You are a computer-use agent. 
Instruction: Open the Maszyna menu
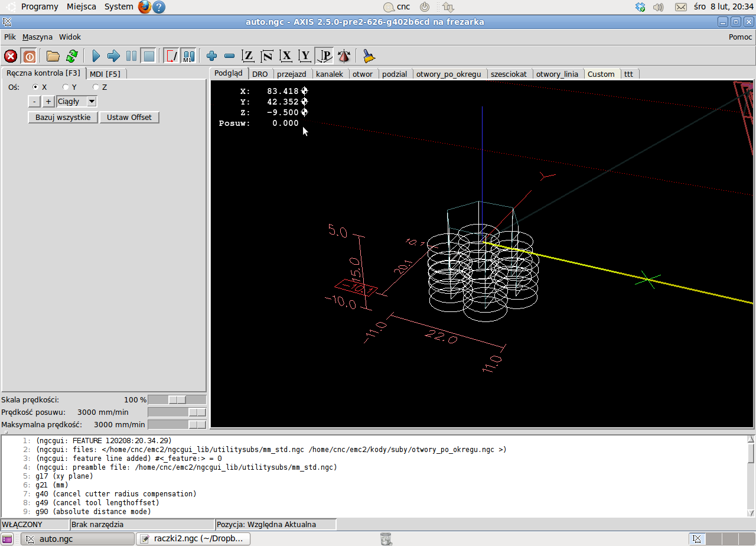click(37, 37)
